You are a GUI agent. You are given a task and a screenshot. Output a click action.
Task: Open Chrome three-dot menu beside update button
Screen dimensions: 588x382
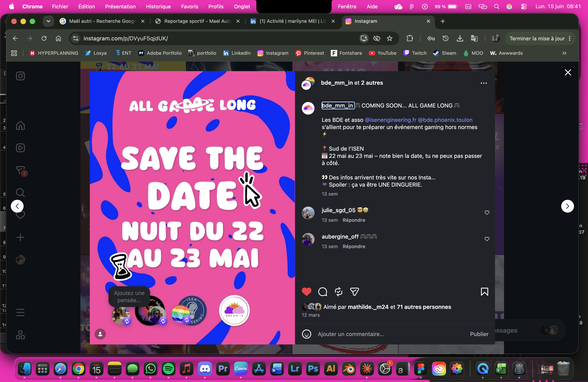tap(570, 39)
